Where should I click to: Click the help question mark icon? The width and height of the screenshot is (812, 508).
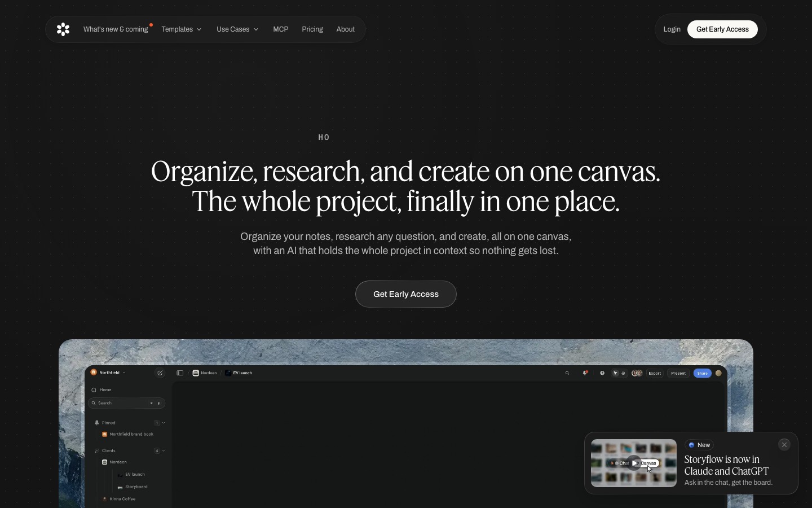pyautogui.click(x=602, y=373)
